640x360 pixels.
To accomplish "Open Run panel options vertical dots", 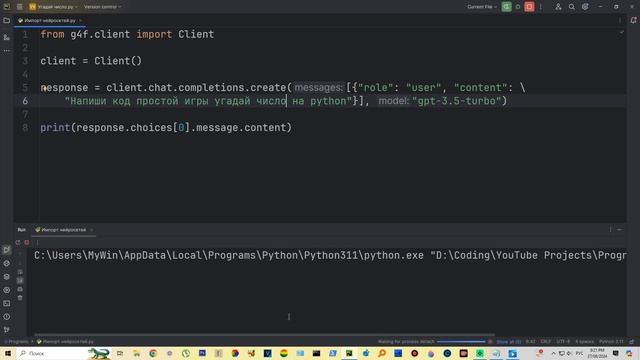I will 611,230.
